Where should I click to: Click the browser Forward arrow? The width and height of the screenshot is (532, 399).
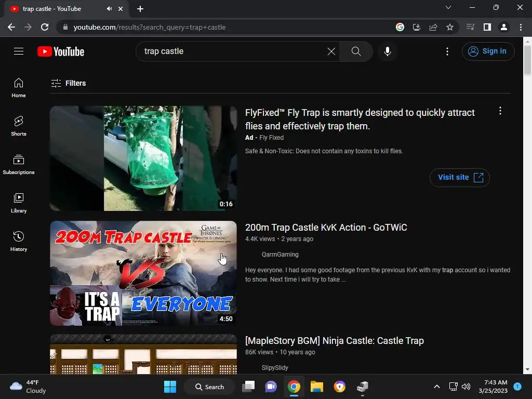28,27
